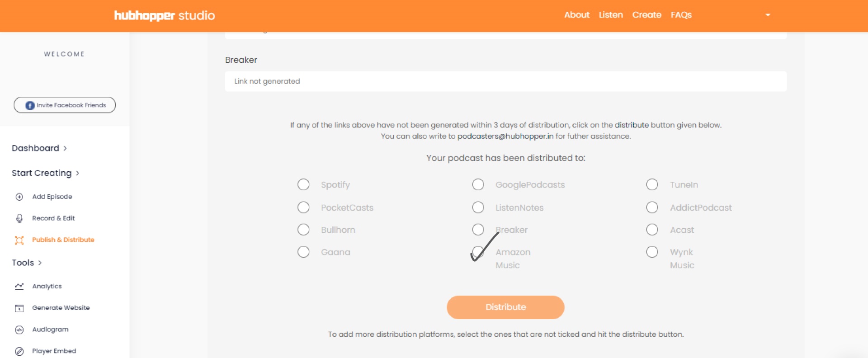Open the Record & Edit microphone icon

[19, 218]
